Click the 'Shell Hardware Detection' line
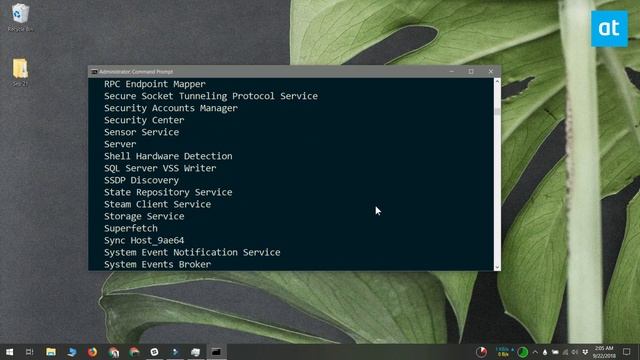Image resolution: width=640 pixels, height=360 pixels. click(x=168, y=156)
